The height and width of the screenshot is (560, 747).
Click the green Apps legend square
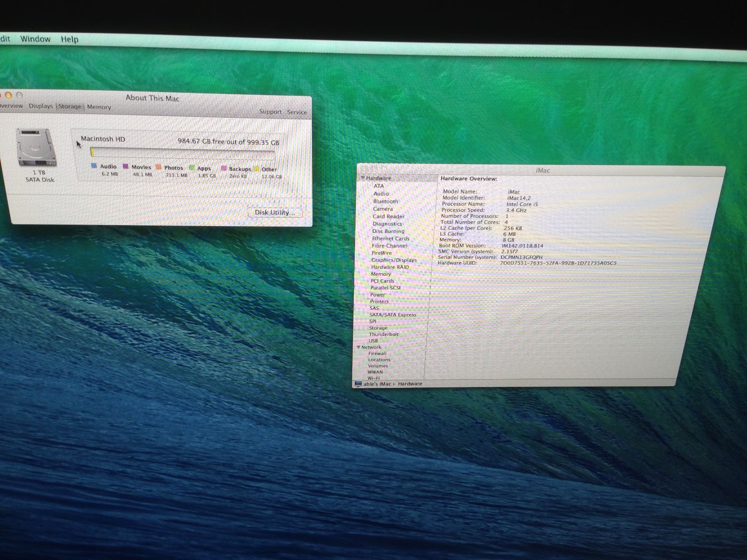(192, 168)
